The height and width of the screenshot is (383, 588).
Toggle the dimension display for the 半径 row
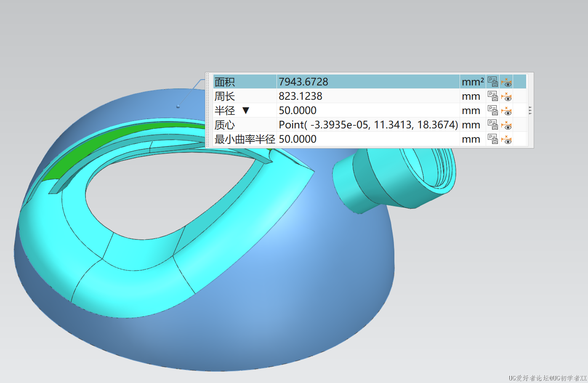click(x=506, y=110)
